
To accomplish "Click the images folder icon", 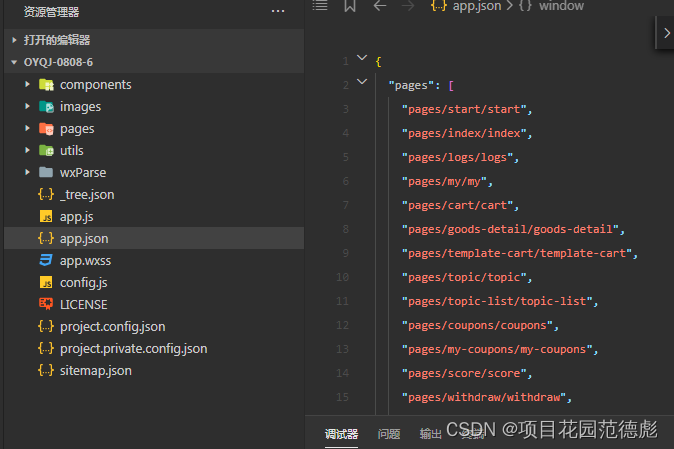I will click(46, 107).
